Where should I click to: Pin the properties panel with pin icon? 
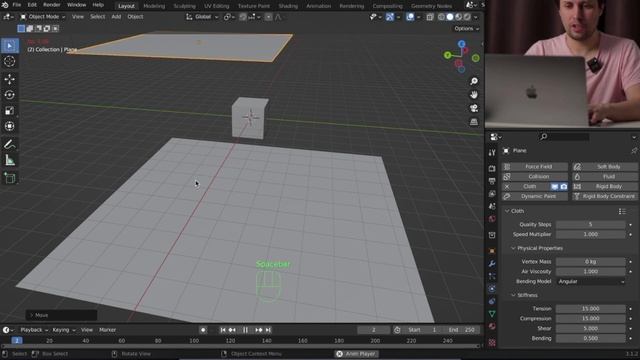pyautogui.click(x=634, y=151)
